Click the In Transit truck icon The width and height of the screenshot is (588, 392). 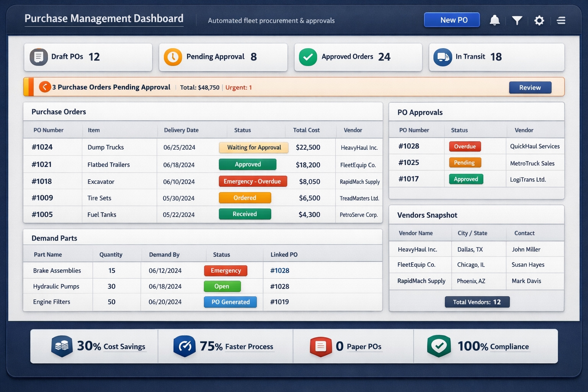coord(443,57)
